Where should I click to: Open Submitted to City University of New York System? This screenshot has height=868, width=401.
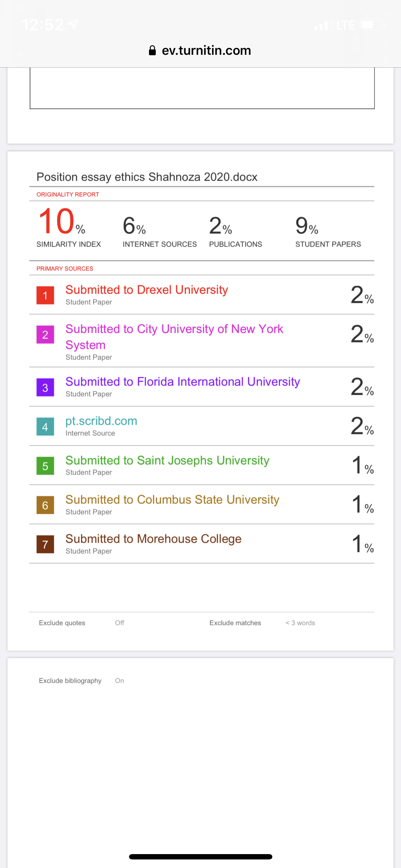coord(174,337)
